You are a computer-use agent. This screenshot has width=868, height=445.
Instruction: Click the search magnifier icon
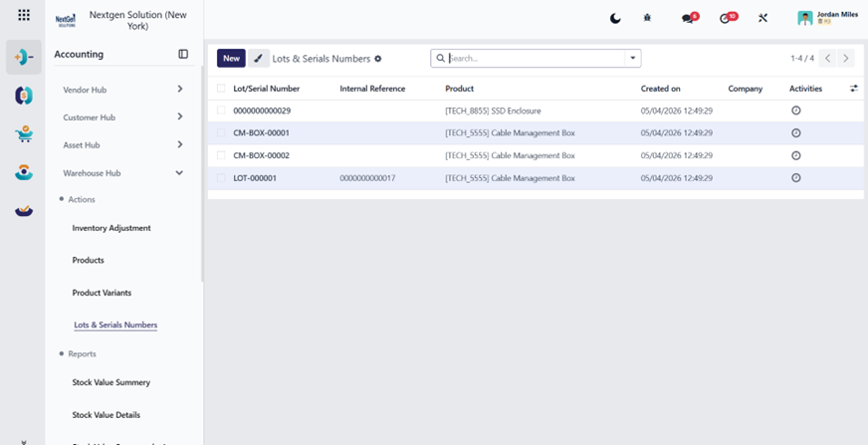click(441, 58)
